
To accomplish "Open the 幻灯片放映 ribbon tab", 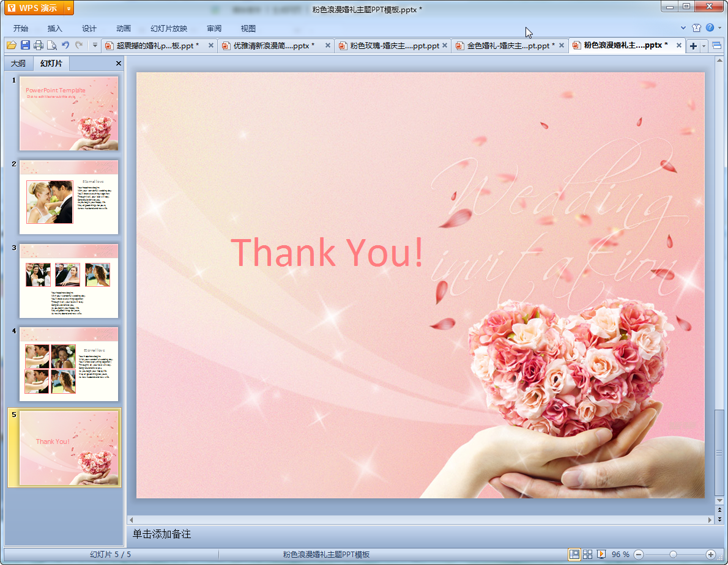I will point(168,28).
